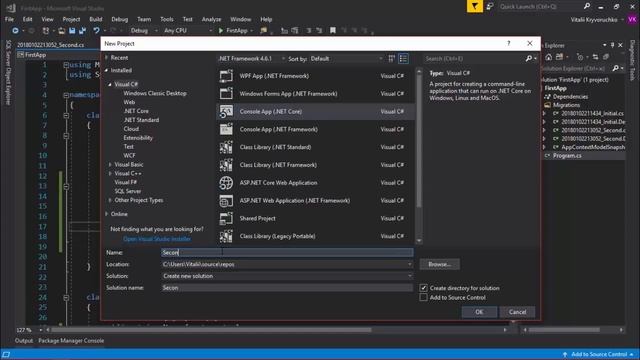Pick ASP.NET Web Application (.NET Framework) template
The width and height of the screenshot is (640, 360).
pyautogui.click(x=315, y=200)
